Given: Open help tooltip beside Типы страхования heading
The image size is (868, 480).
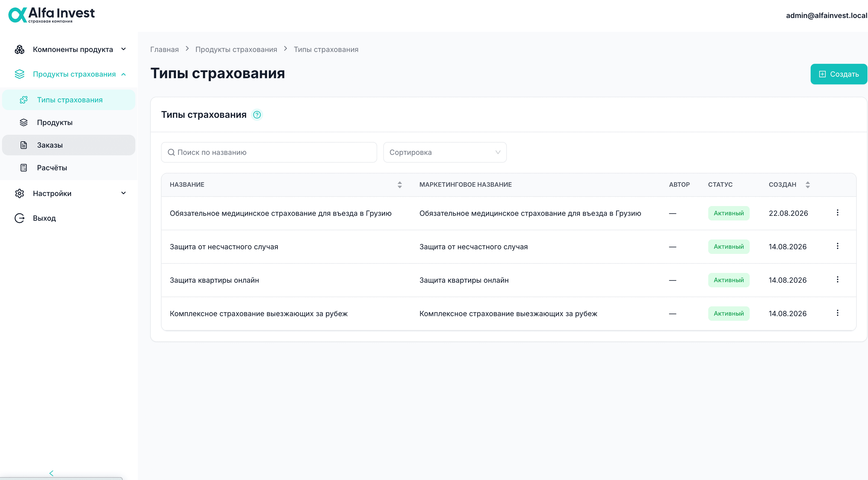Looking at the screenshot, I should (x=257, y=114).
